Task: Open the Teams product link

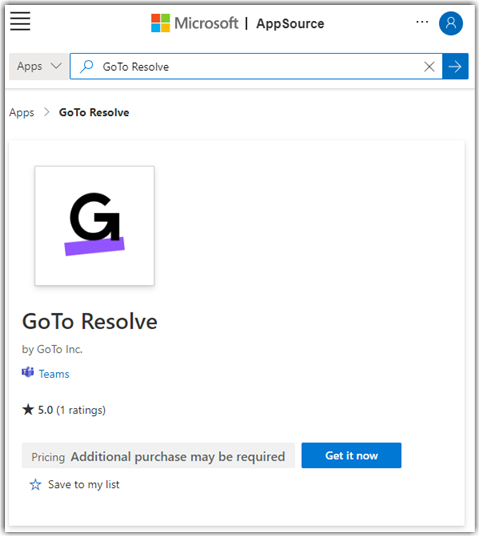Action: [x=54, y=374]
